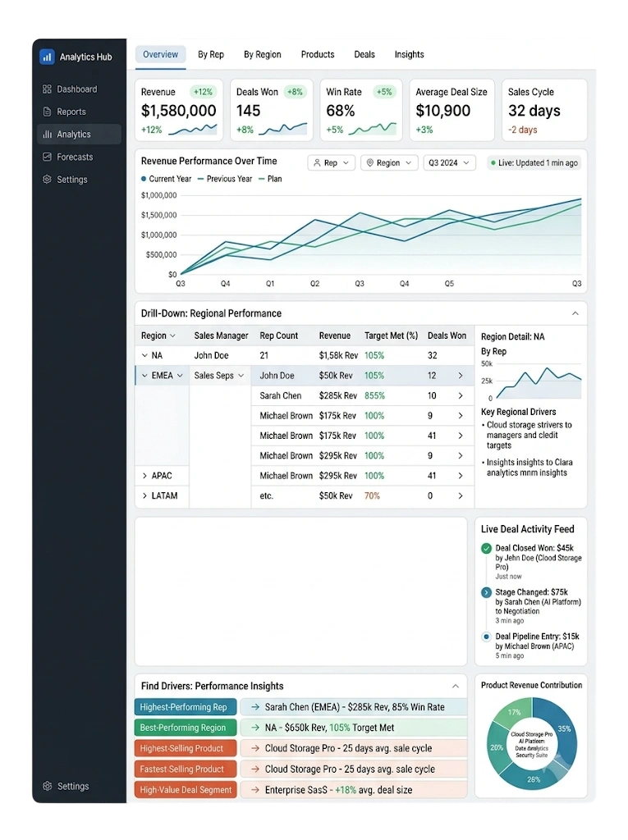Viewport: 628px width, 840px height.
Task: Click the Highest-Selling Product button
Action: coord(186,748)
